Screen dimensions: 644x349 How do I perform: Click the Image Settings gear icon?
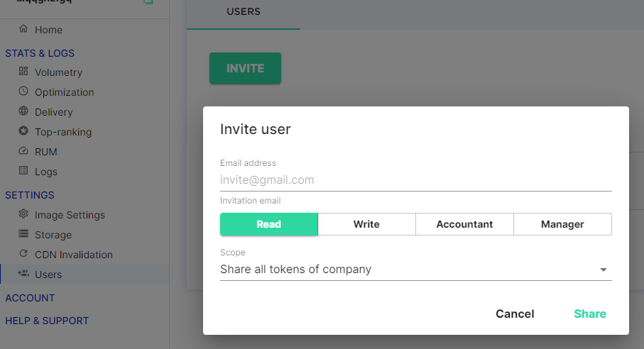pos(23,214)
